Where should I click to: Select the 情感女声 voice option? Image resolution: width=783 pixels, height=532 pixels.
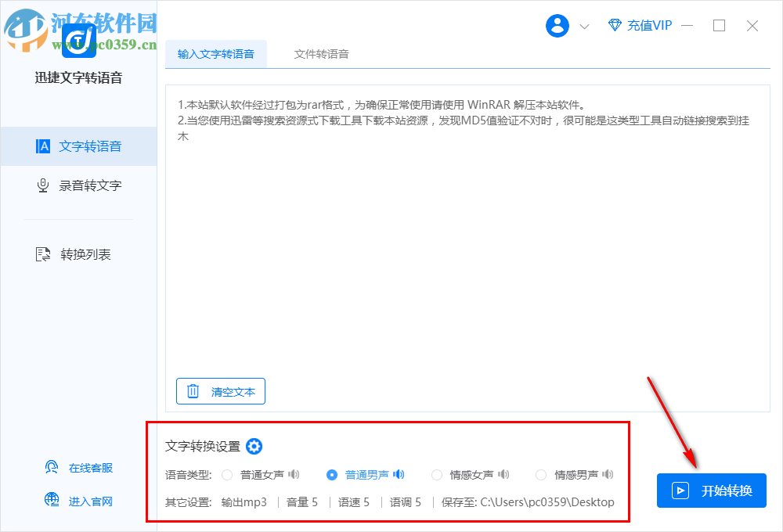[x=437, y=474]
